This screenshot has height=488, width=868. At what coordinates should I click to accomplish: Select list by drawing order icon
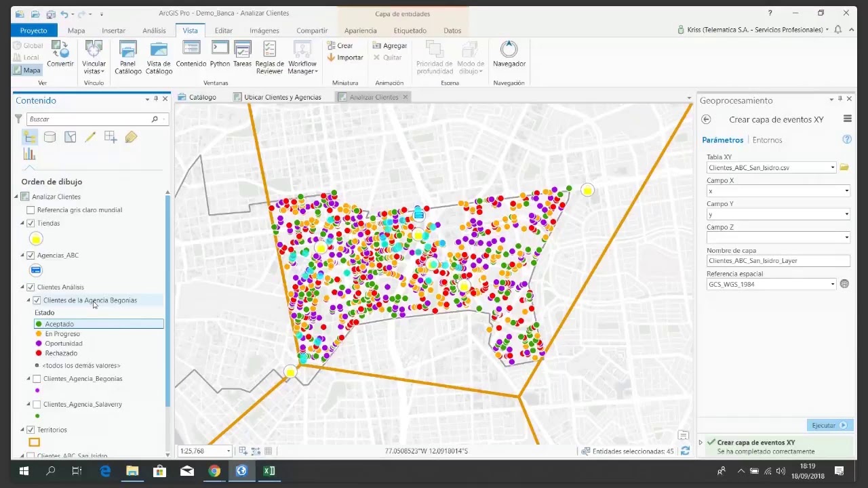tap(29, 137)
